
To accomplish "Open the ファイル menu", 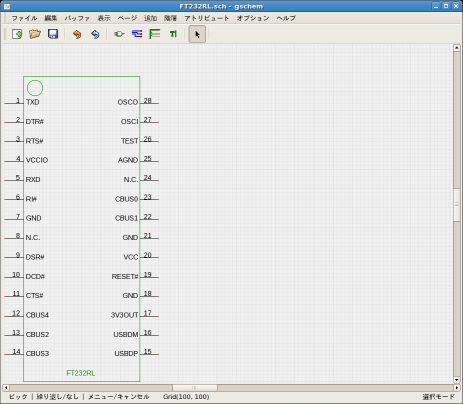I will click(24, 18).
